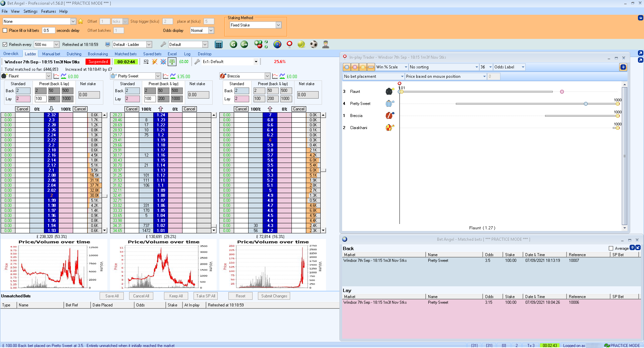
Task: Click the orange crossed lightning icon
Action: click(x=155, y=62)
